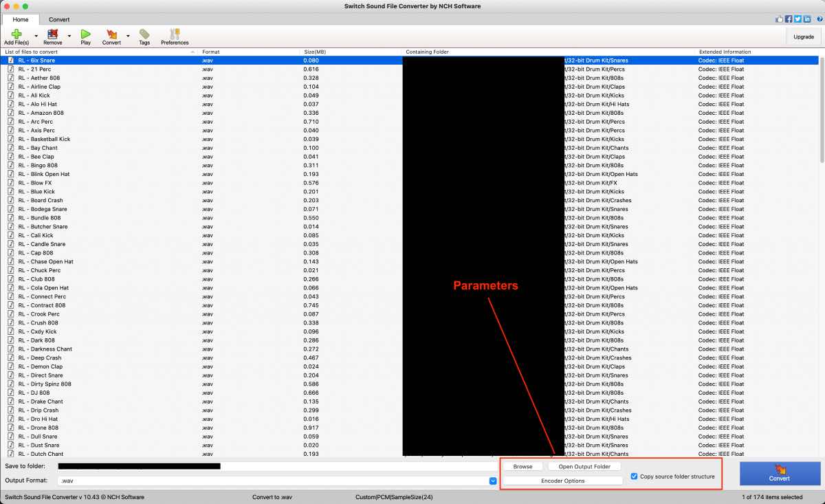Click file icon beside RL - Axis Perc

tap(10, 130)
